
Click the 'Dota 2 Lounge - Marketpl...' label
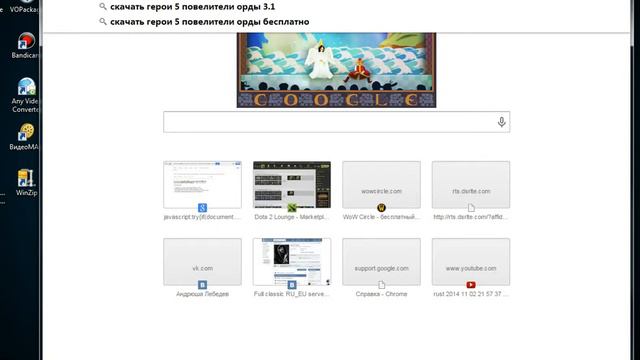(x=292, y=217)
